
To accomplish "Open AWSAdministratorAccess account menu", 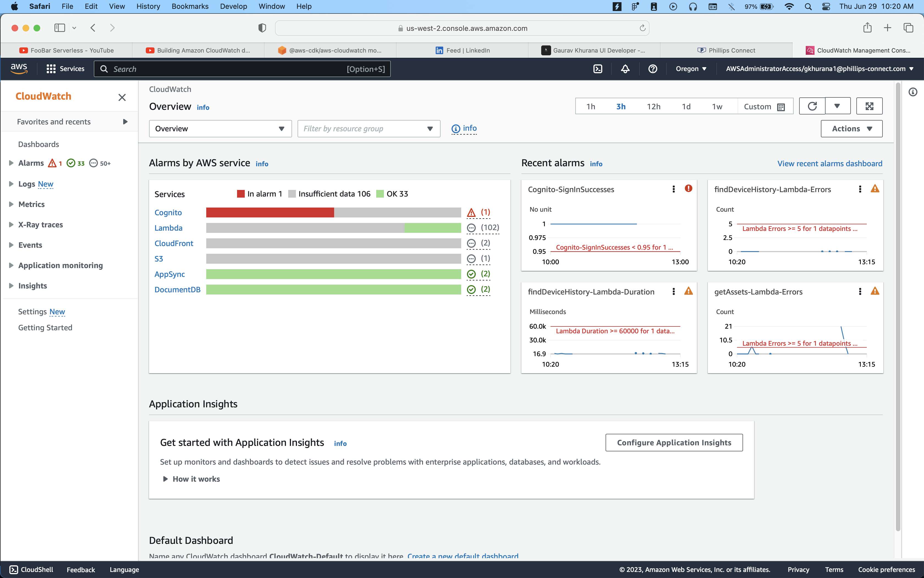I will (820, 69).
